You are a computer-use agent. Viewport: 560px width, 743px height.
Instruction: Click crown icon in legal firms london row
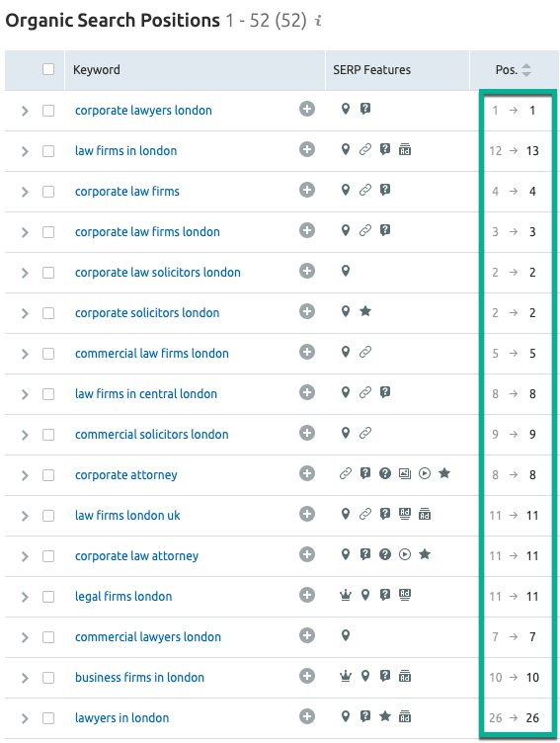tap(346, 595)
